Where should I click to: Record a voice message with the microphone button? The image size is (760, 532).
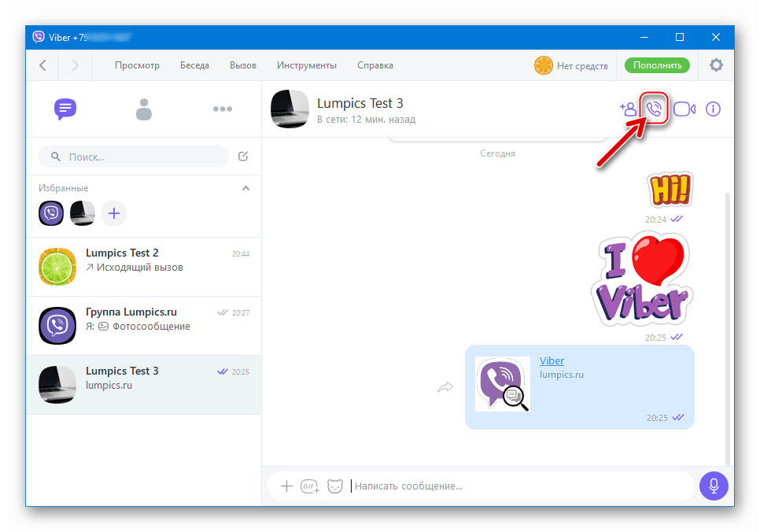[x=714, y=486]
